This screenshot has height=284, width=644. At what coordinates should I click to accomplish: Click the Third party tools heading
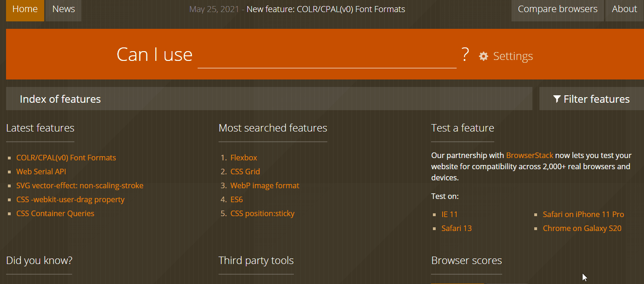[256, 260]
